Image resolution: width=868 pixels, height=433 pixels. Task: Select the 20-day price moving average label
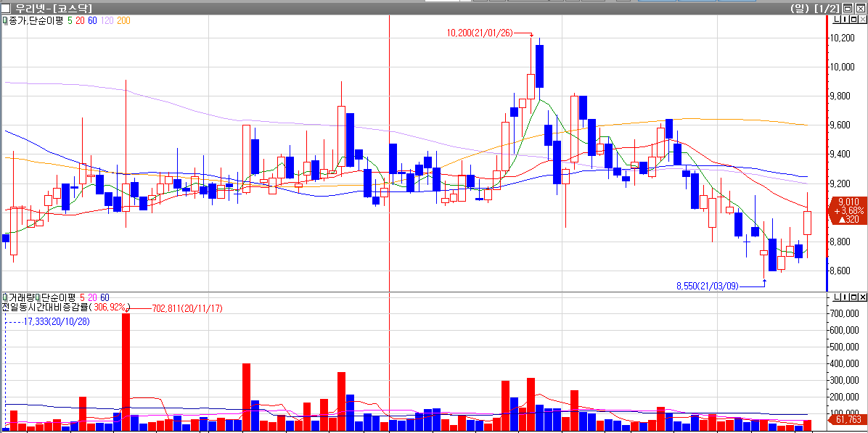(80, 20)
